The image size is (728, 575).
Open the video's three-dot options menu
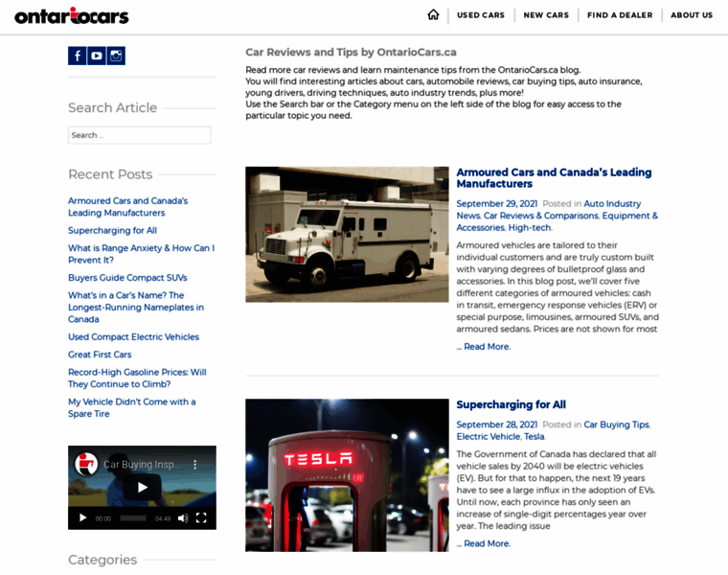click(x=195, y=464)
